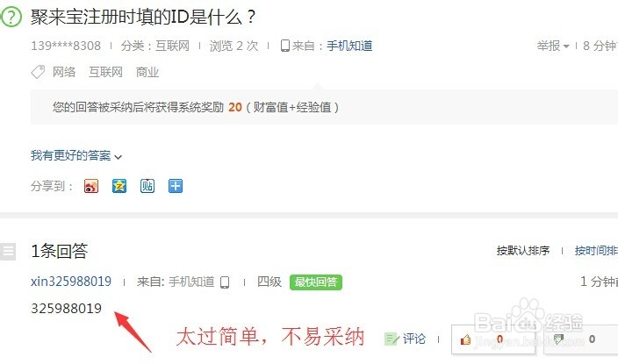Share the question to Sina Weibo
Screen dimensions: 618x364
(91, 186)
